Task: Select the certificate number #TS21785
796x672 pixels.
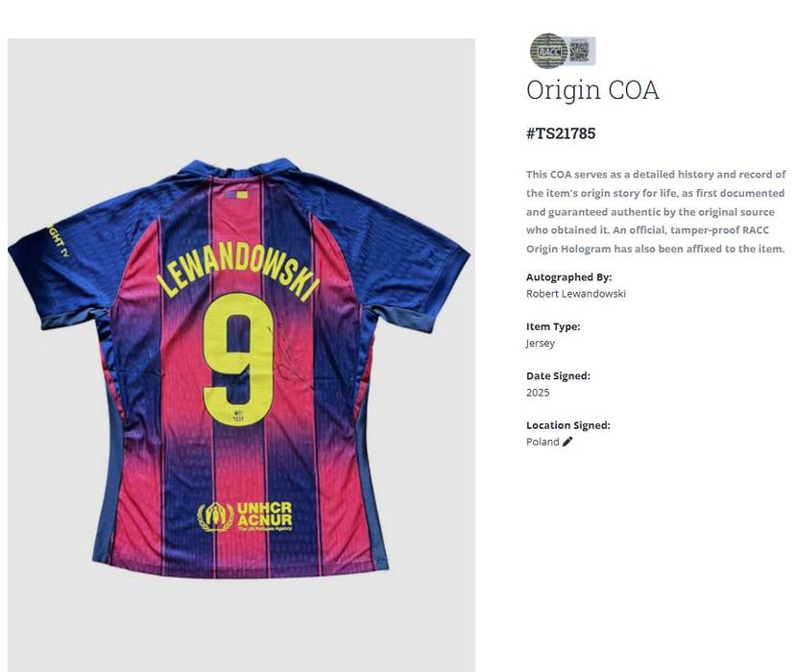Action: click(561, 133)
